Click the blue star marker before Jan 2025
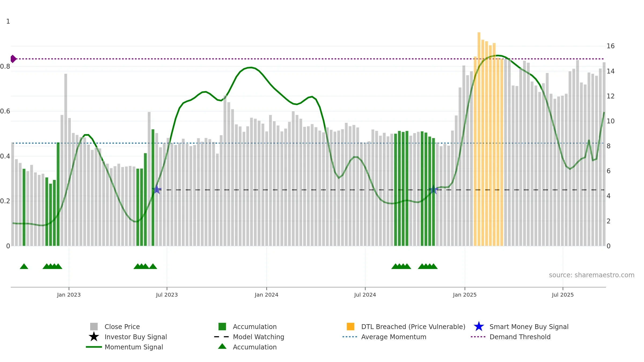644x362 pixels. point(433,190)
